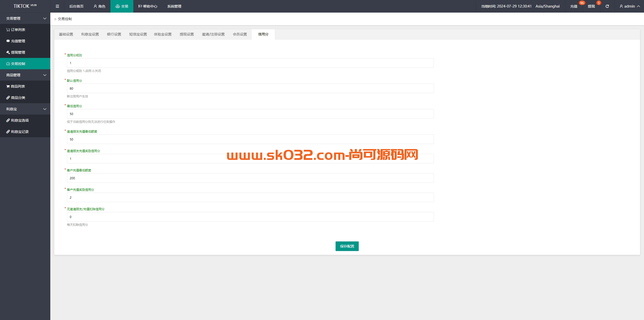The image size is (644, 320).
Task: Open 提现管理 in the sidebar
Action: (x=25, y=52)
